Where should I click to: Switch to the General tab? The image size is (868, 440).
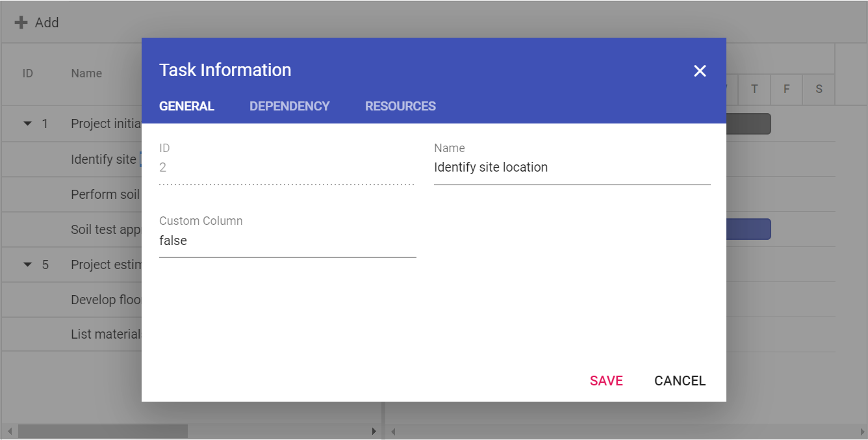[x=186, y=106]
